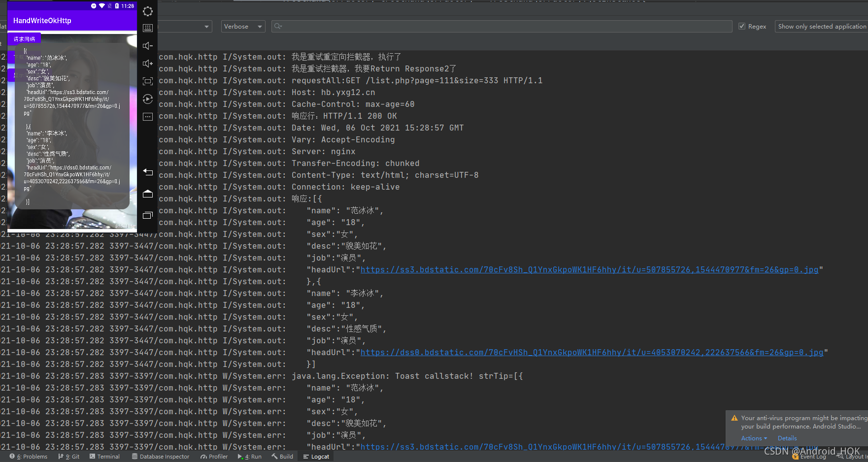This screenshot has height=462, width=868.
Task: Click log line '我是重试重定向拦截器,执行了'
Action: [346, 57]
